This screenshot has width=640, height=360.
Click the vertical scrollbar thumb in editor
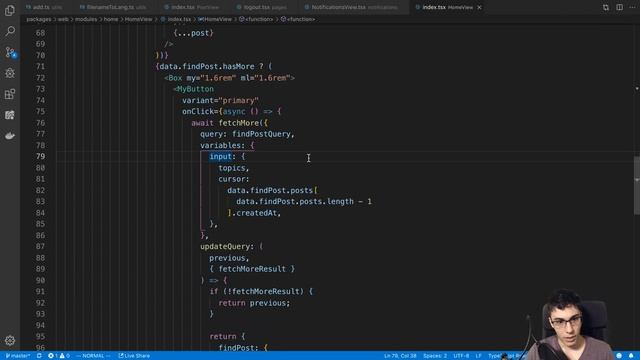pyautogui.click(x=637, y=185)
